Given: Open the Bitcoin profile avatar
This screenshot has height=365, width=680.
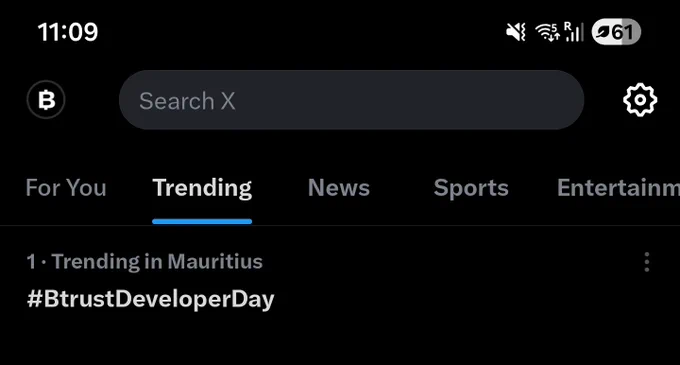Looking at the screenshot, I should pyautogui.click(x=46, y=100).
